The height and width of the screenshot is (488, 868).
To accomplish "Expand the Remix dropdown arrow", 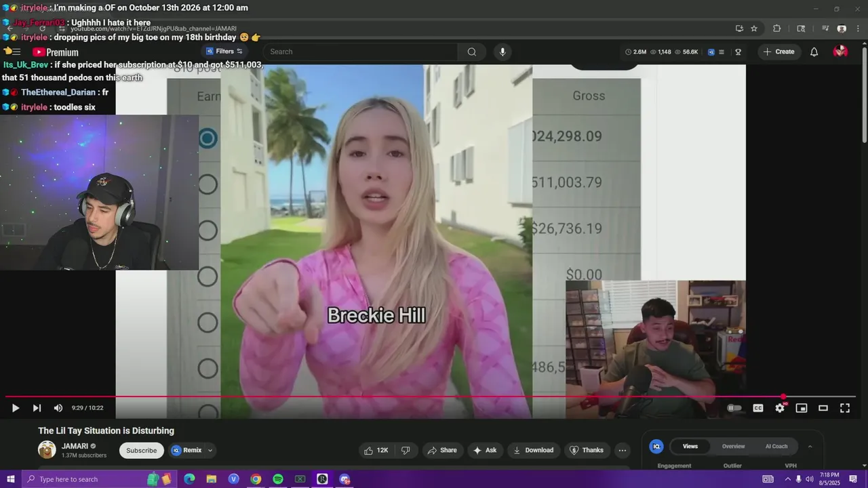I will (210, 450).
